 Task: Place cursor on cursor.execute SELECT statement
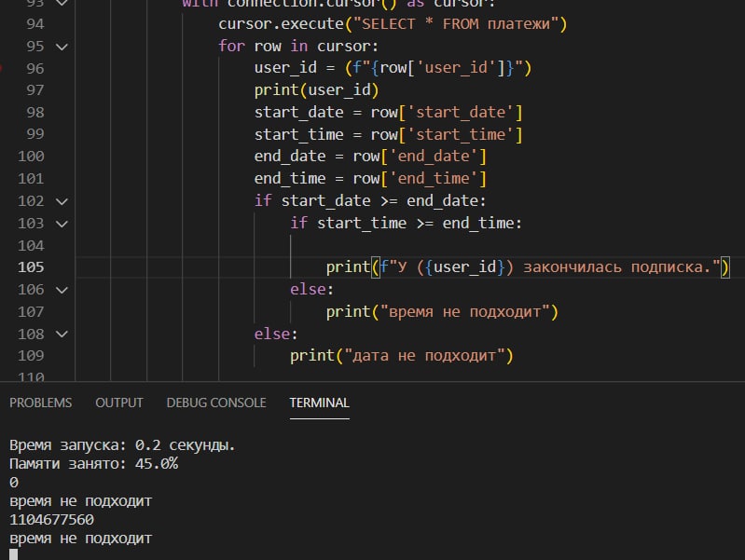(393, 24)
